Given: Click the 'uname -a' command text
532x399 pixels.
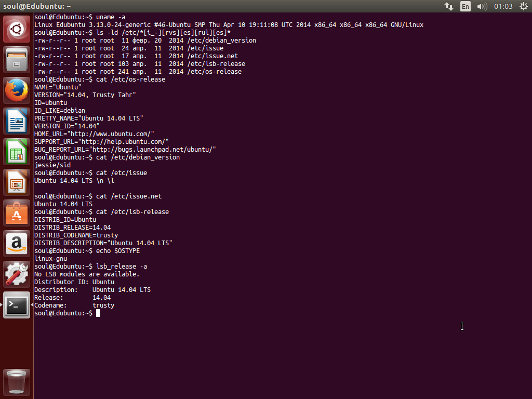Looking at the screenshot, I should [111, 17].
